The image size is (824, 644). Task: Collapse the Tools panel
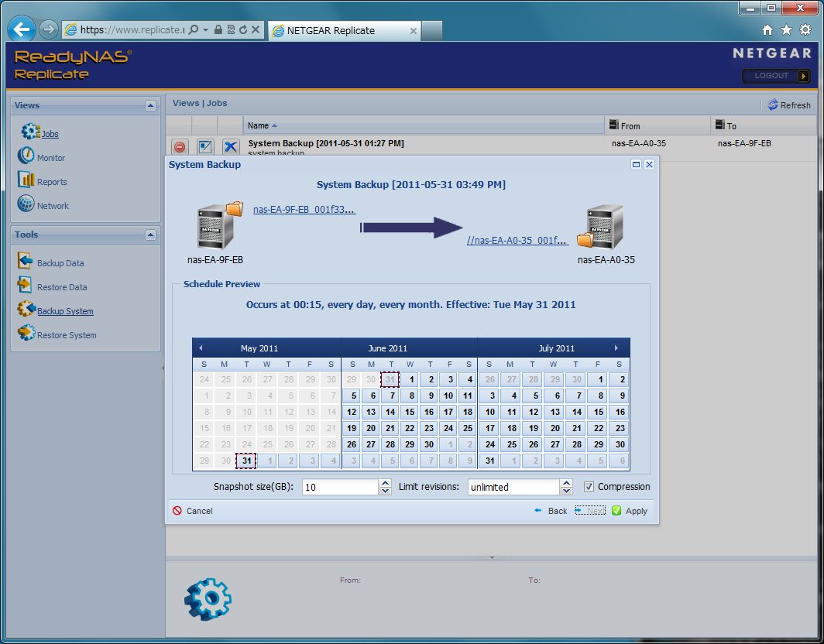[150, 235]
